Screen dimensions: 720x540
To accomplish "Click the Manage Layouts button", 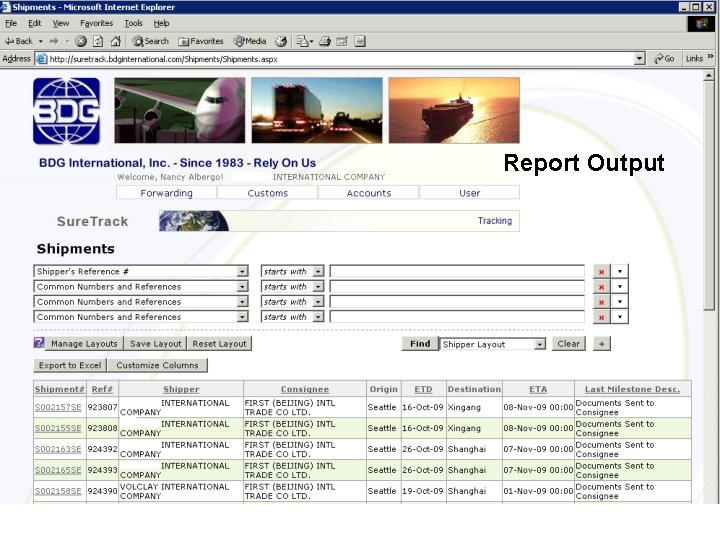I will [x=84, y=343].
